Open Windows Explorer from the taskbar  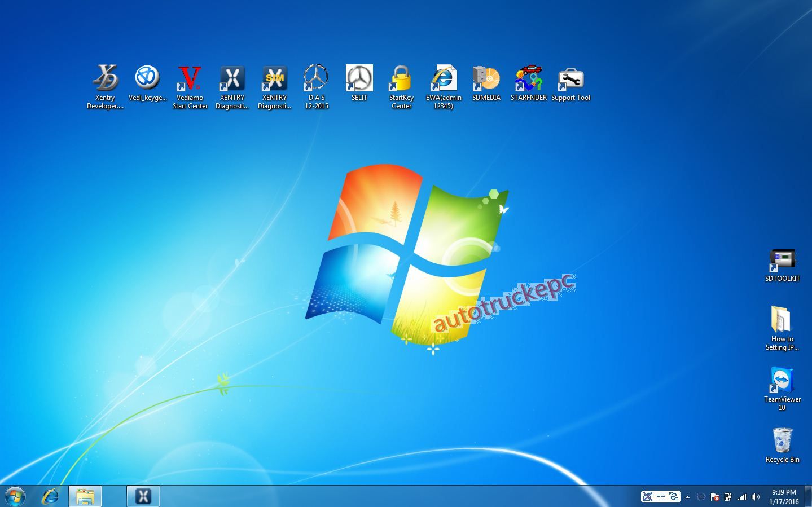coord(85,496)
